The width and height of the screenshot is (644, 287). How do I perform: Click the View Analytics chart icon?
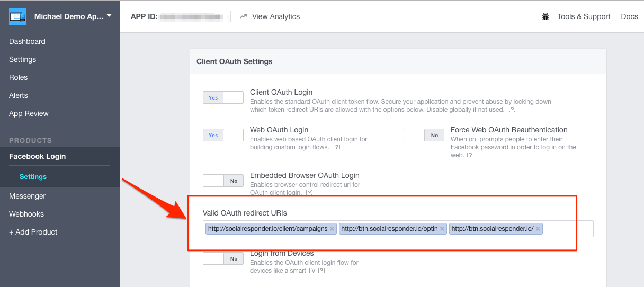244,16
